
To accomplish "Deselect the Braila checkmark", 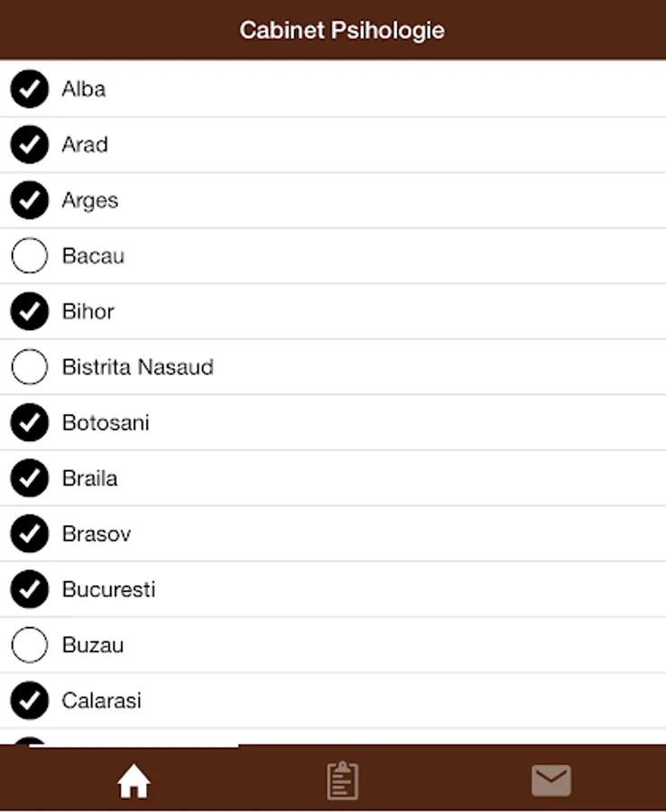I will tap(30, 478).
